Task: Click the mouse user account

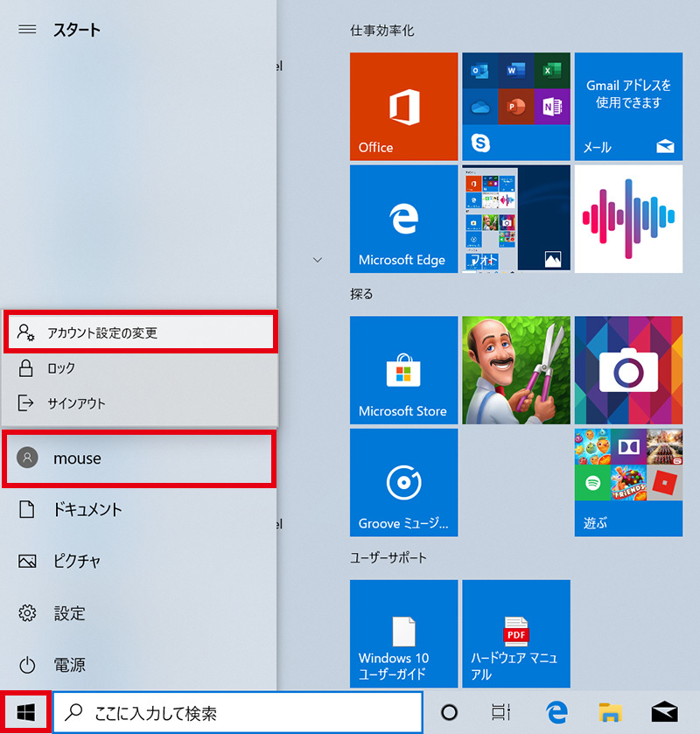Action: 139,458
